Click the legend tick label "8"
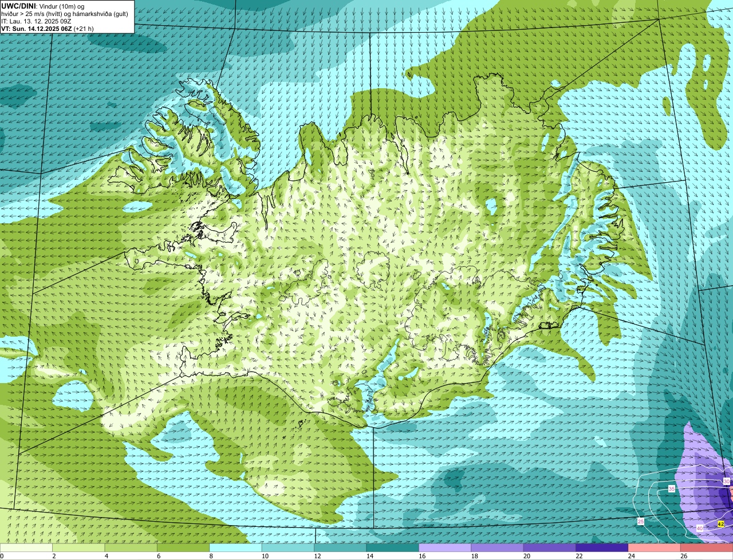The height and width of the screenshot is (560, 733). 211,556
